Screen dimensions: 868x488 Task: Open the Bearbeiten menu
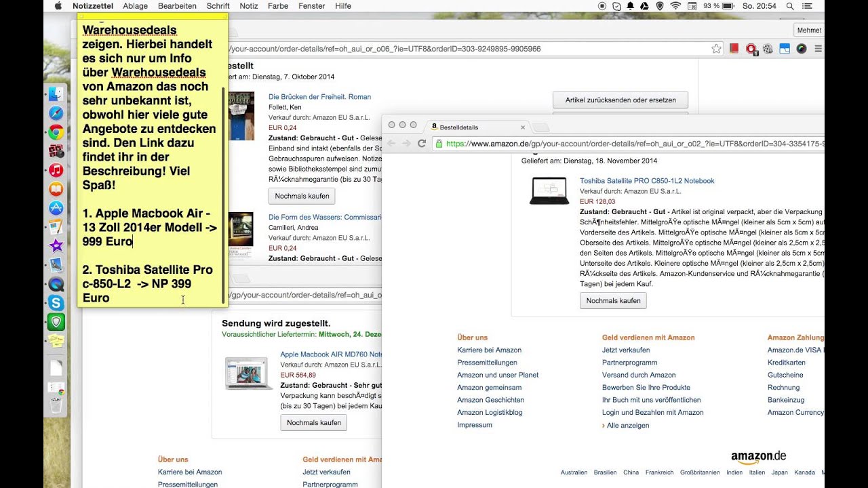coord(177,6)
